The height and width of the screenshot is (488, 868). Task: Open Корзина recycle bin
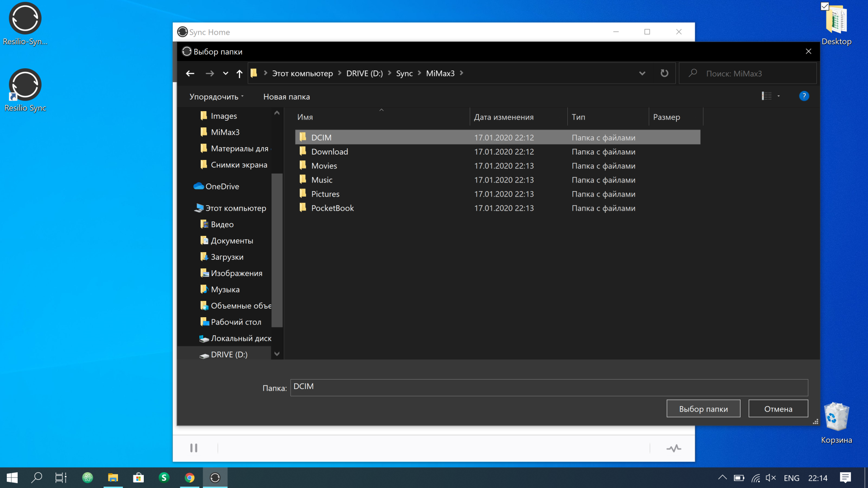(x=836, y=422)
